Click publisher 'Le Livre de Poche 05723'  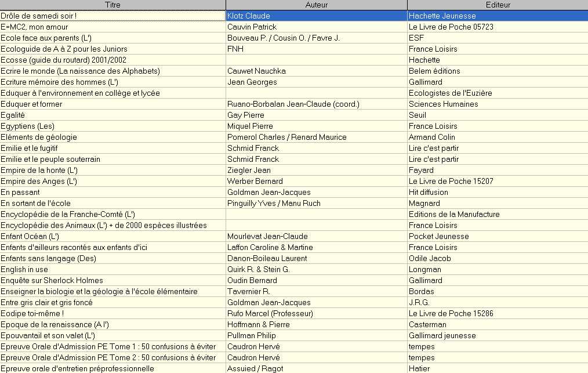pyautogui.click(x=451, y=27)
